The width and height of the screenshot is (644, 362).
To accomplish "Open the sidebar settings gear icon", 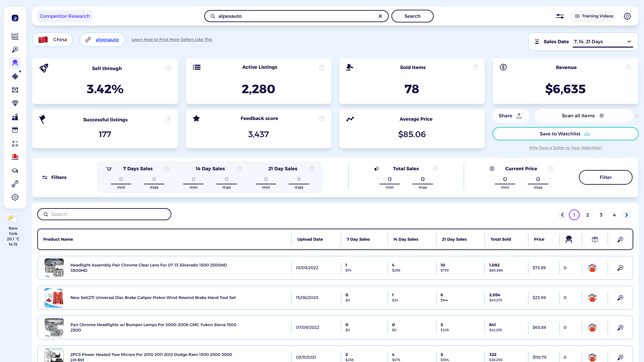I will click(15, 197).
